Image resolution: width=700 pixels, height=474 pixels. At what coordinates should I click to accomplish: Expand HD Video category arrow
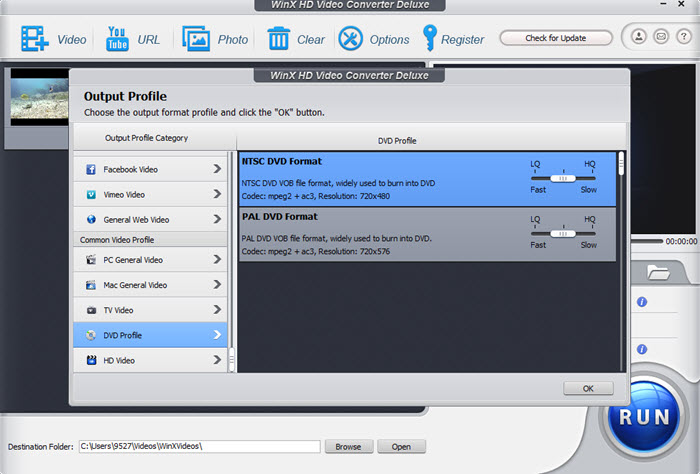coord(217,360)
